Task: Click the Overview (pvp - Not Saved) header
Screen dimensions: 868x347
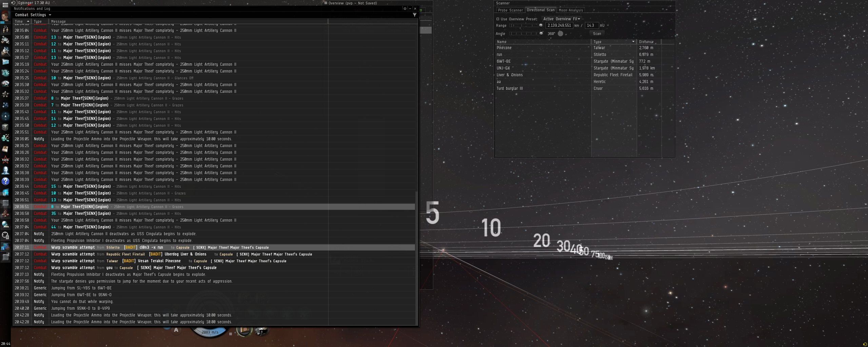Action: (x=353, y=3)
